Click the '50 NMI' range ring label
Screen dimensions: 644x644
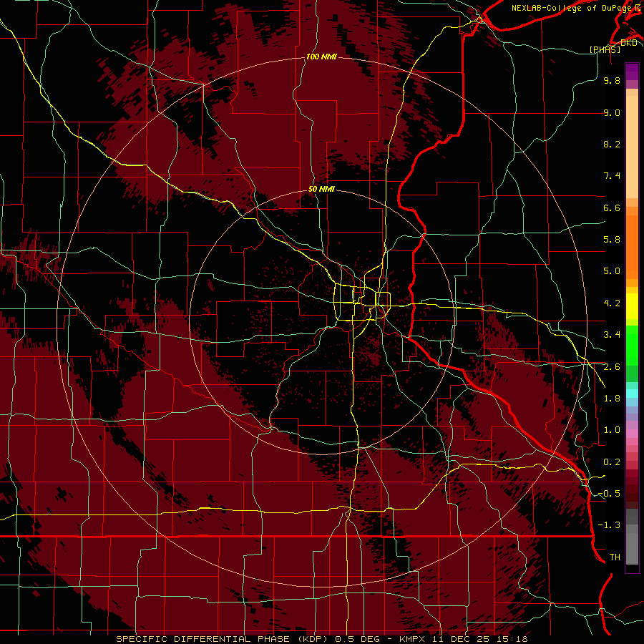321,190
